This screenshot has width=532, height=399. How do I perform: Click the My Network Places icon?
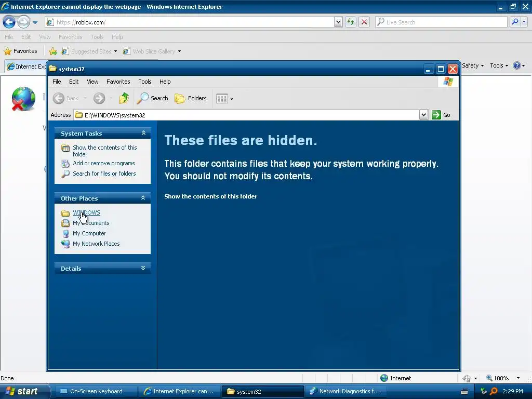(65, 244)
